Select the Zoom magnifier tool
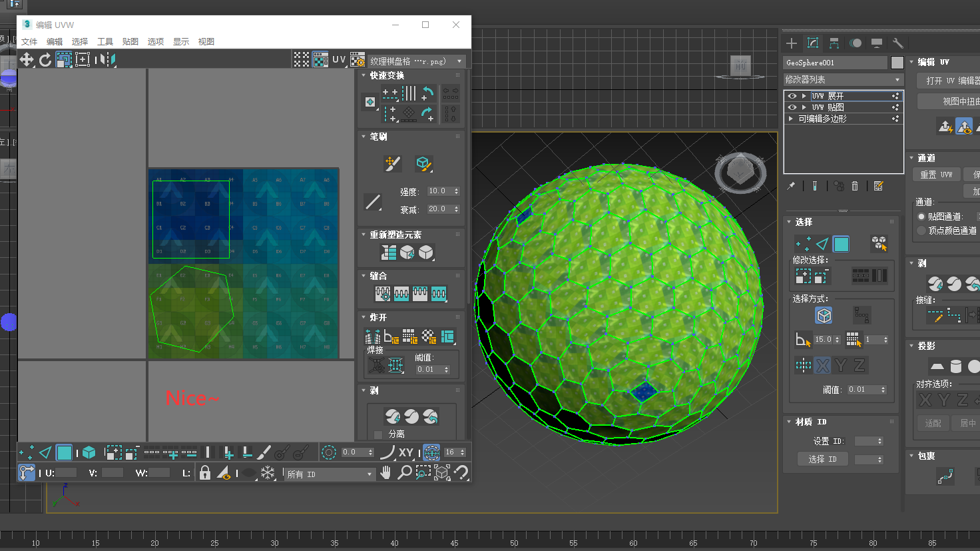This screenshot has width=980, height=551. 404,473
